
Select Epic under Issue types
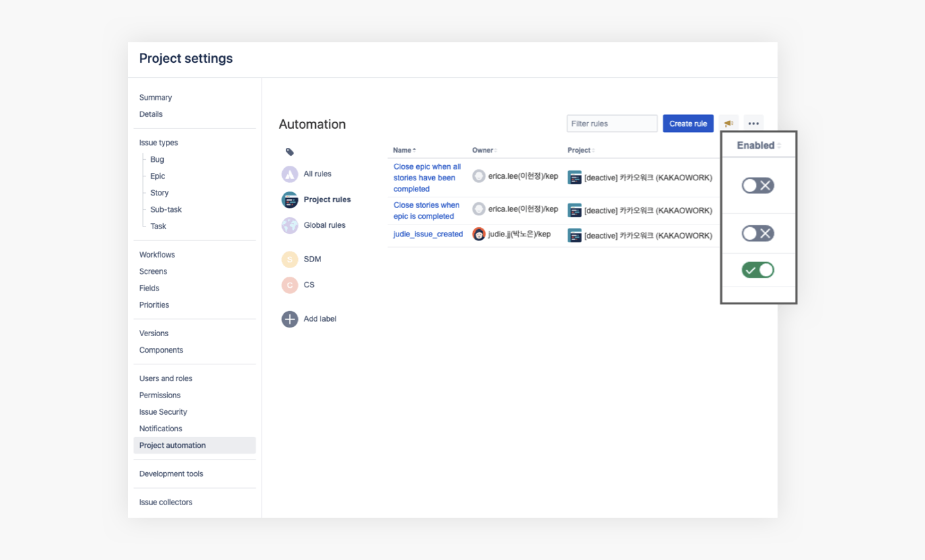(158, 176)
